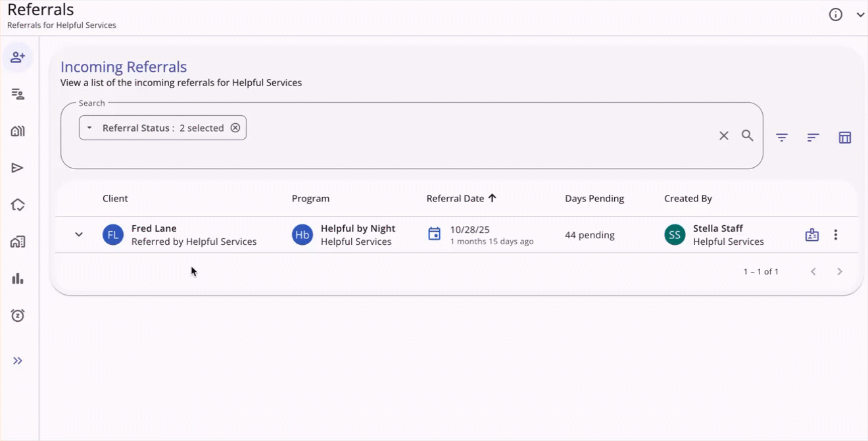Clear the search box with the X
Screen dimensions: 868x441
pyautogui.click(x=724, y=136)
